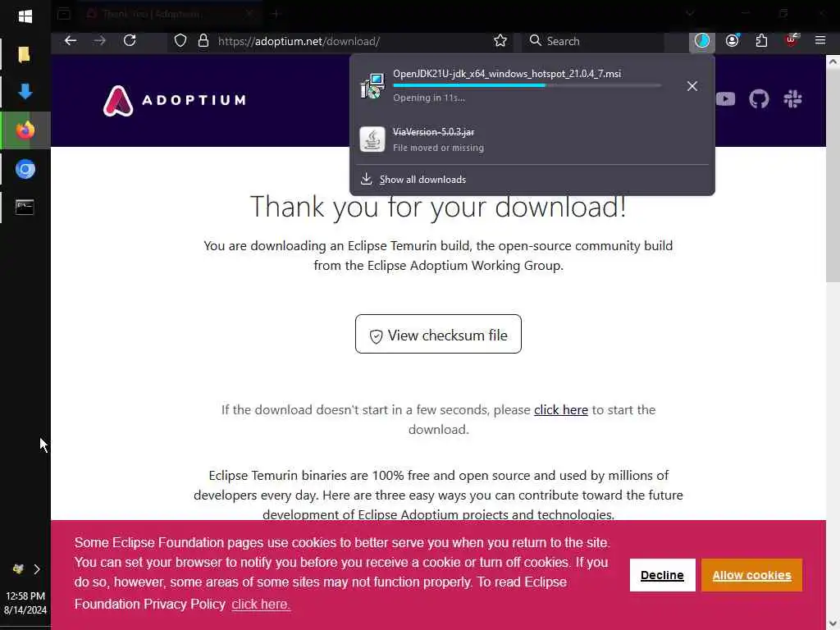This screenshot has width=840, height=630.
Task: Click the Firefox taskbar icon
Action: point(25,130)
